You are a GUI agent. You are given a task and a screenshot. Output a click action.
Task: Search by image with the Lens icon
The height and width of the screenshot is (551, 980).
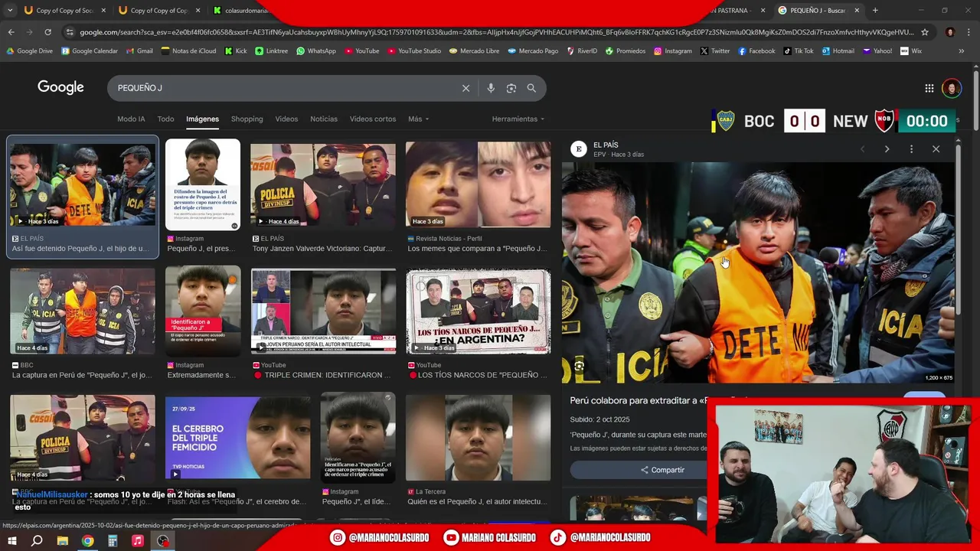[x=511, y=88]
